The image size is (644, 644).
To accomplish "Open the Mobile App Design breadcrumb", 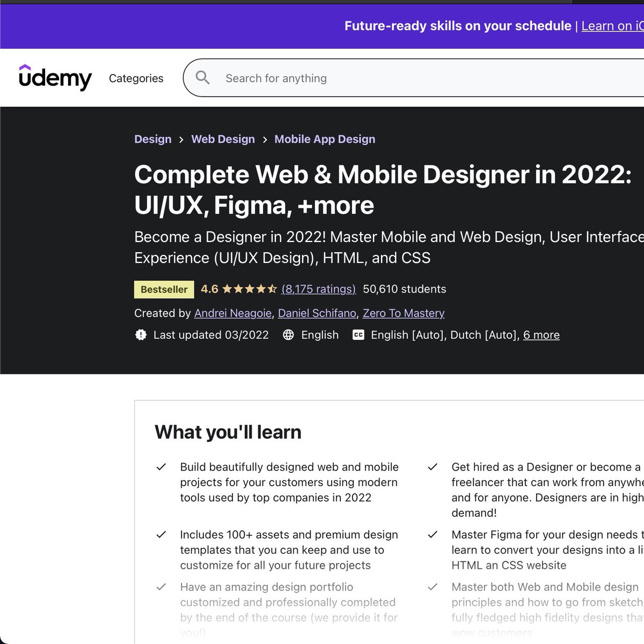I will tap(324, 139).
